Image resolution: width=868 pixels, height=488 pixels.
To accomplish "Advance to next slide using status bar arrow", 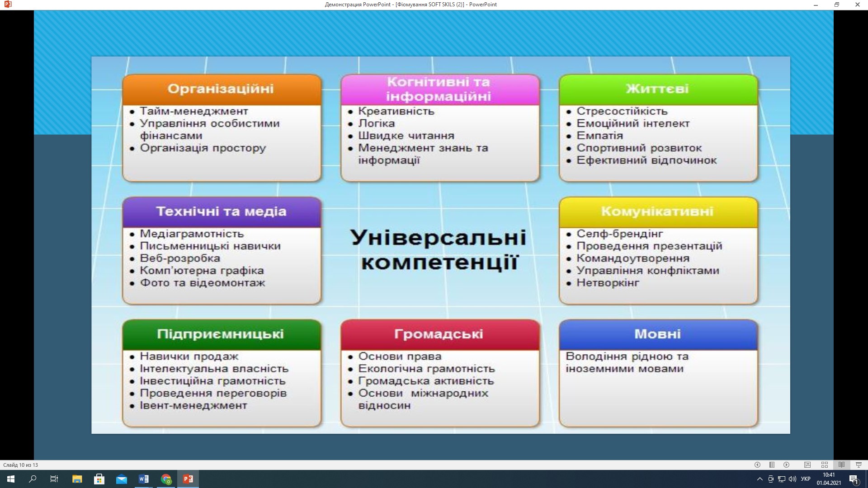I will click(x=787, y=465).
